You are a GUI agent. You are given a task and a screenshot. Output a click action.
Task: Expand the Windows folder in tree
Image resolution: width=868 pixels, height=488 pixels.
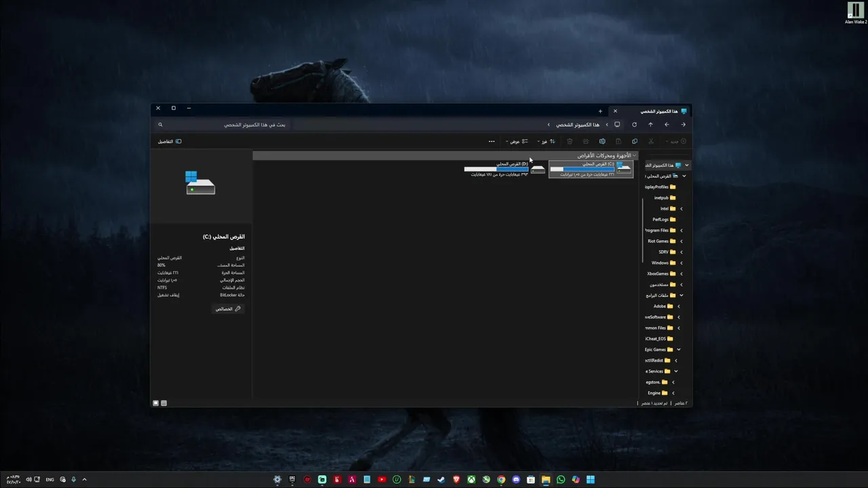681,263
